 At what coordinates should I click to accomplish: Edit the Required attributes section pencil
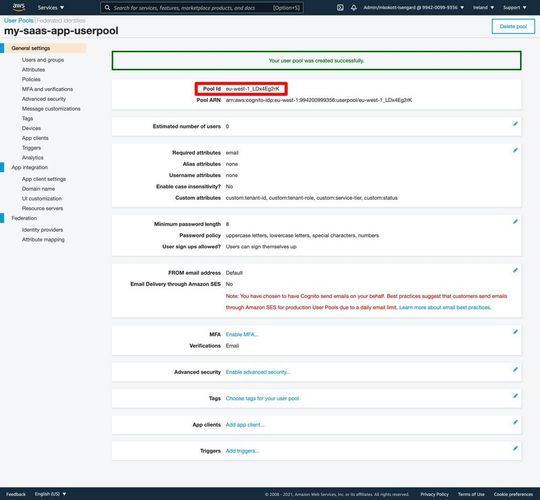515,150
